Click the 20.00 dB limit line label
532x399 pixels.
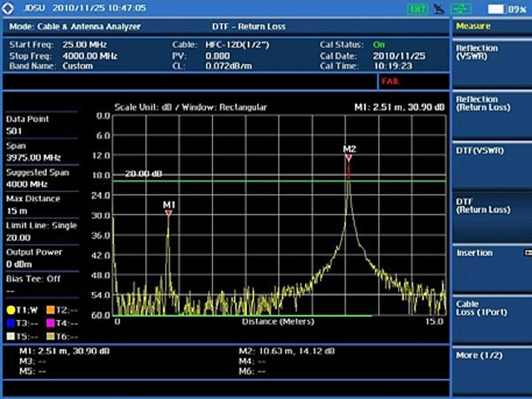[143, 174]
